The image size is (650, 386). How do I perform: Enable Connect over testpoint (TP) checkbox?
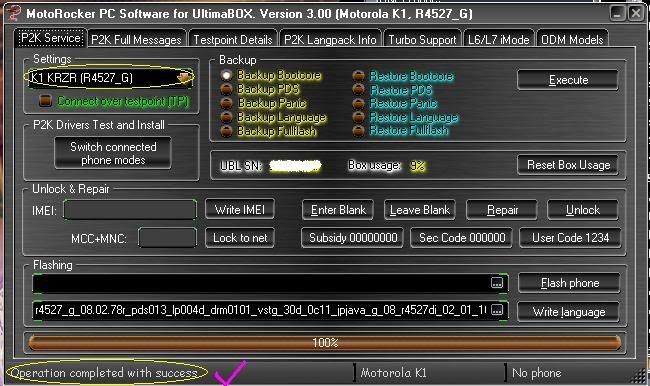pyautogui.click(x=45, y=101)
